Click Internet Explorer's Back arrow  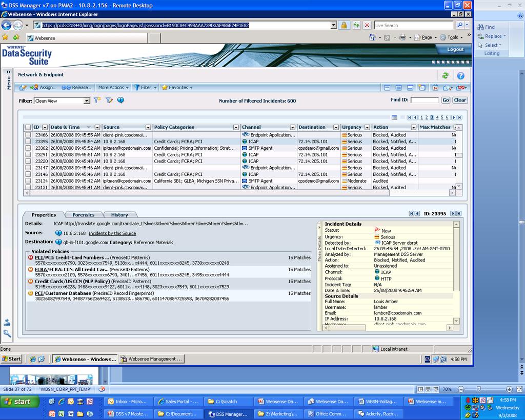6,25
